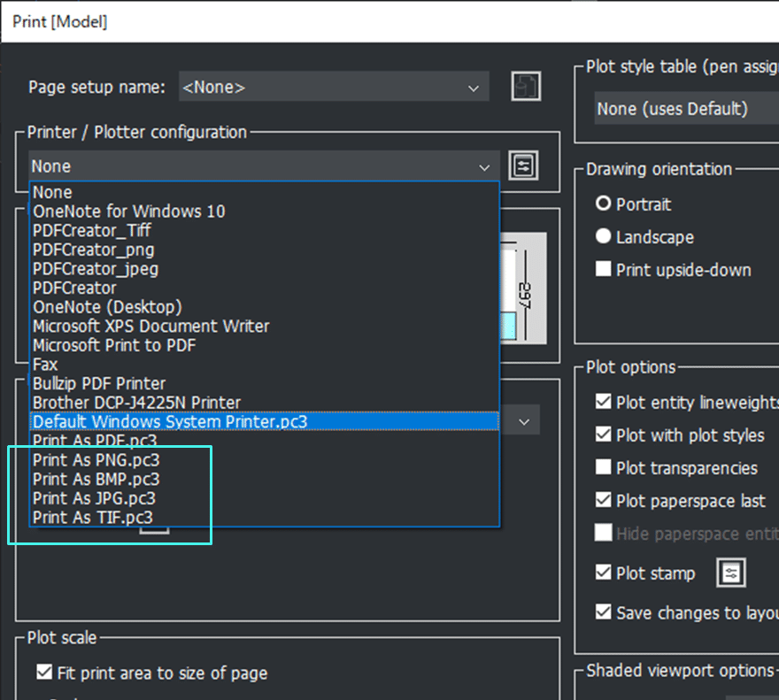Open the Page setup name dropdown
779x700 pixels.
(x=334, y=87)
